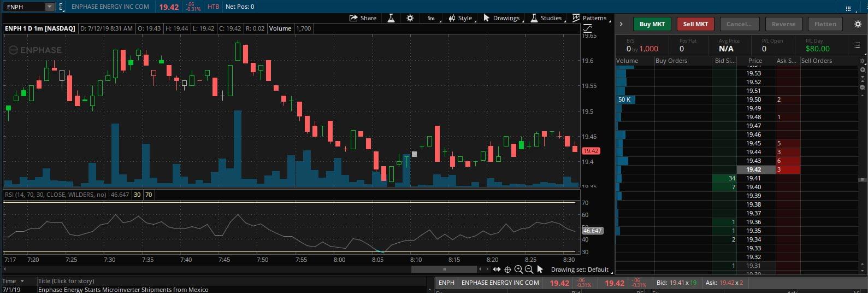Open chart settings gear icon

(x=410, y=18)
